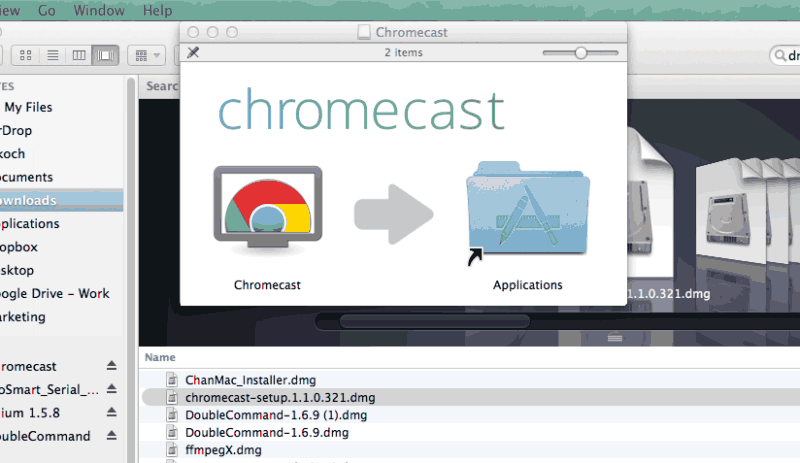Click the DoubleCommand-1.6.9.dmg file icon
Image resolution: width=800 pixels, height=463 pixels.
[172, 432]
